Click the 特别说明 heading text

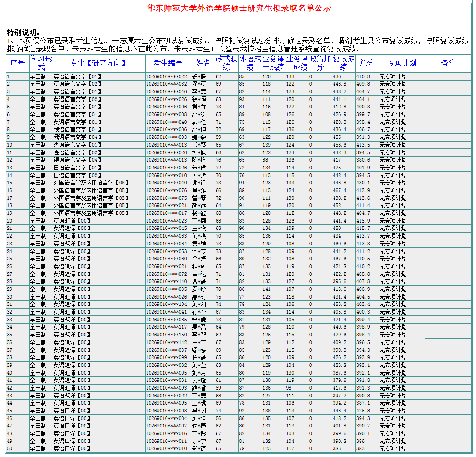pyautogui.click(x=23, y=33)
